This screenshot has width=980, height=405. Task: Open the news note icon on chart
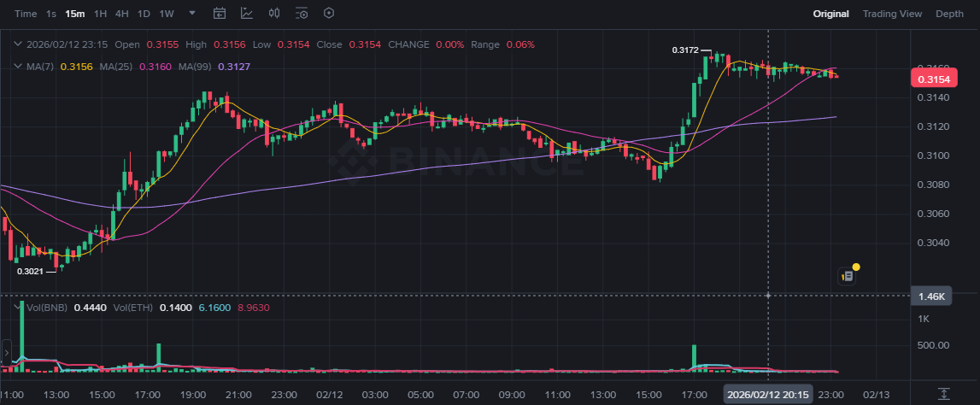click(x=848, y=276)
